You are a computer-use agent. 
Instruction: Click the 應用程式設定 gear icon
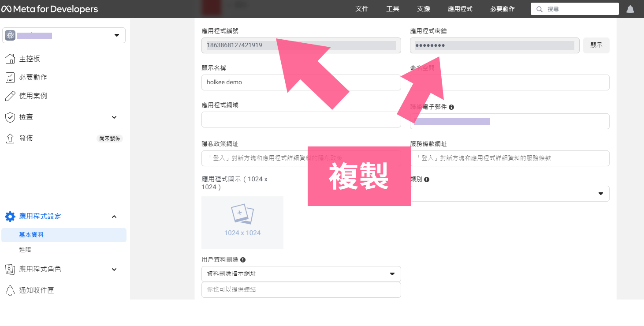pyautogui.click(x=10, y=216)
